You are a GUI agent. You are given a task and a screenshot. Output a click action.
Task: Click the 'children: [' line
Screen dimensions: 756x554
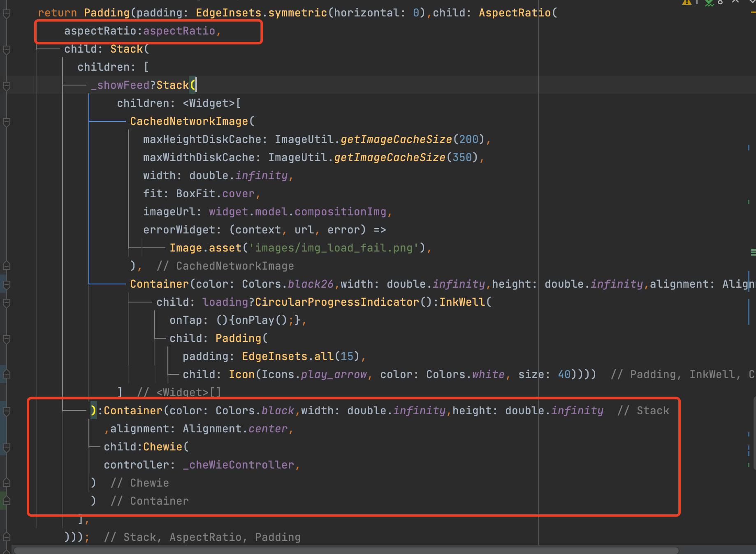tap(113, 67)
